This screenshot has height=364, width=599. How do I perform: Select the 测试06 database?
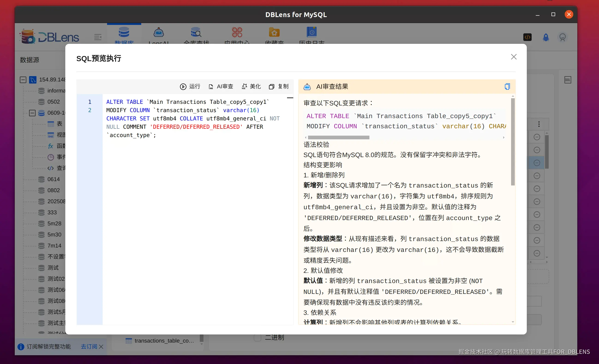[56, 290]
